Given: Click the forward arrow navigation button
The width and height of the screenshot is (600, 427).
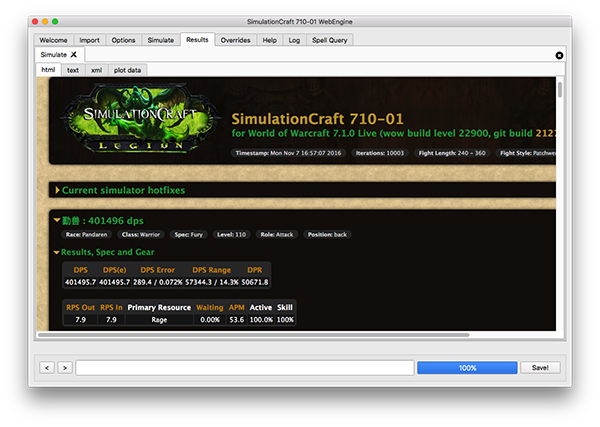Looking at the screenshot, I should pyautogui.click(x=64, y=368).
